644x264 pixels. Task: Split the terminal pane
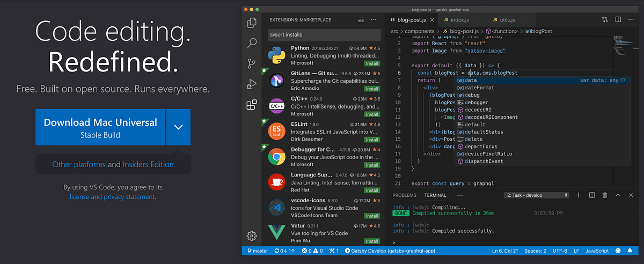tap(591, 195)
